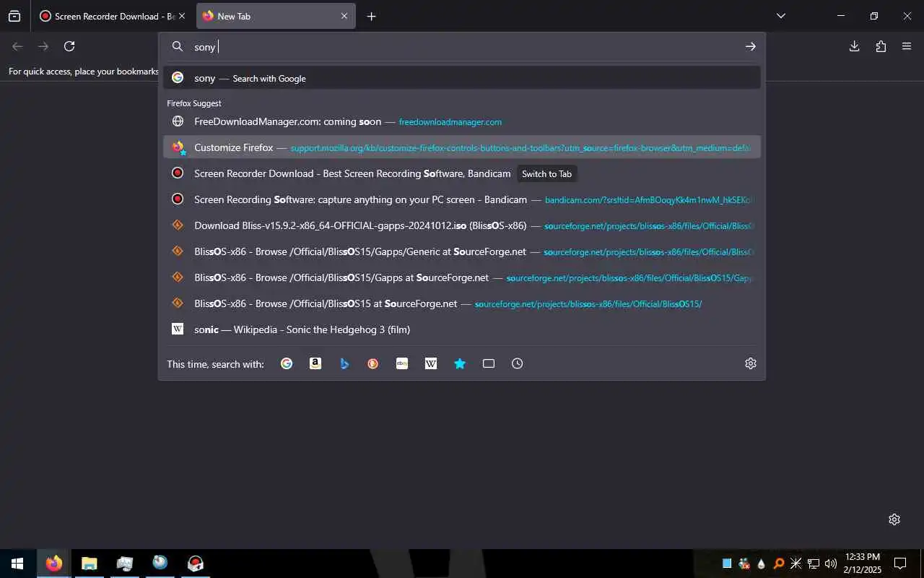Image resolution: width=924 pixels, height=578 pixels.
Task: Open a new tab with plus button
Action: 371,16
